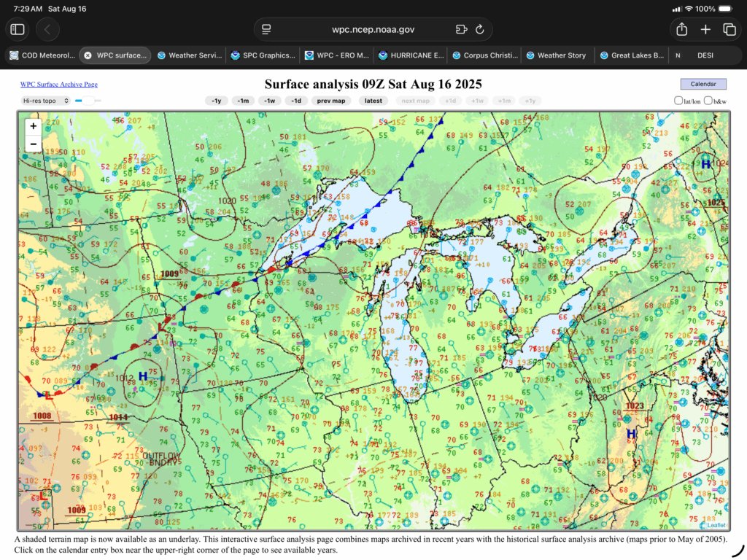This screenshot has height=560, width=747.
Task: Open a new tab with plus icon
Action: pyautogui.click(x=705, y=29)
